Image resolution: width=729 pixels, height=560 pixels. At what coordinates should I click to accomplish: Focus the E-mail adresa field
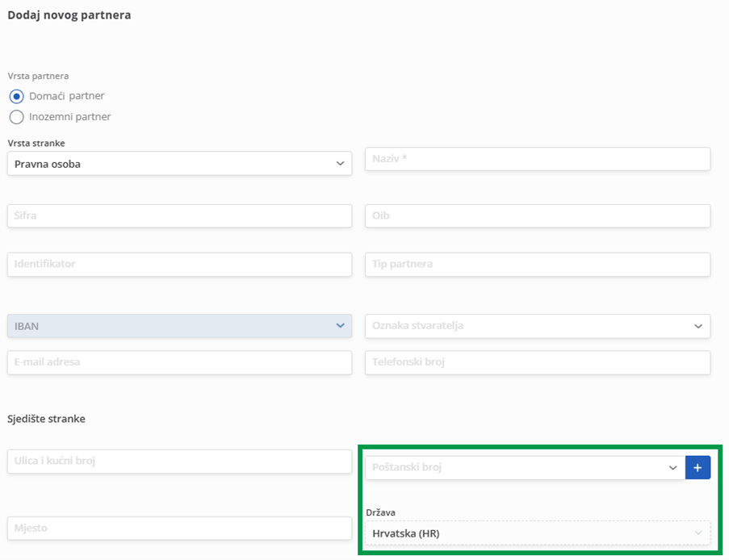point(179,362)
